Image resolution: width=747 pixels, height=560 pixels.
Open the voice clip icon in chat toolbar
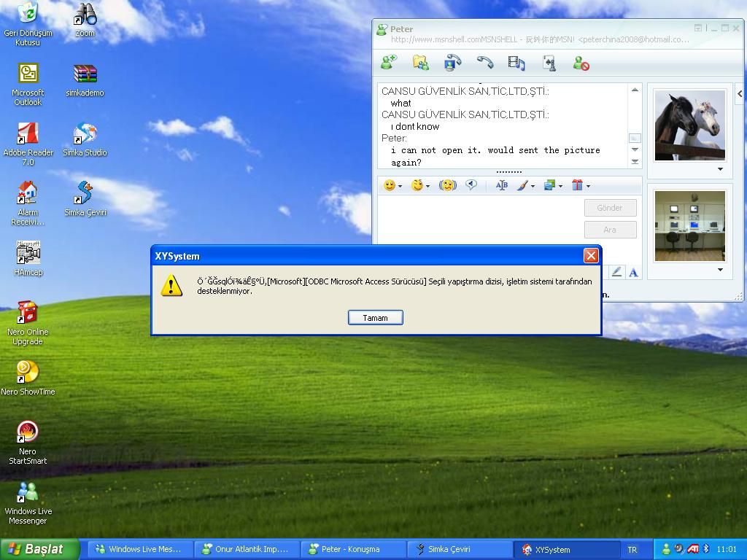[471, 185]
